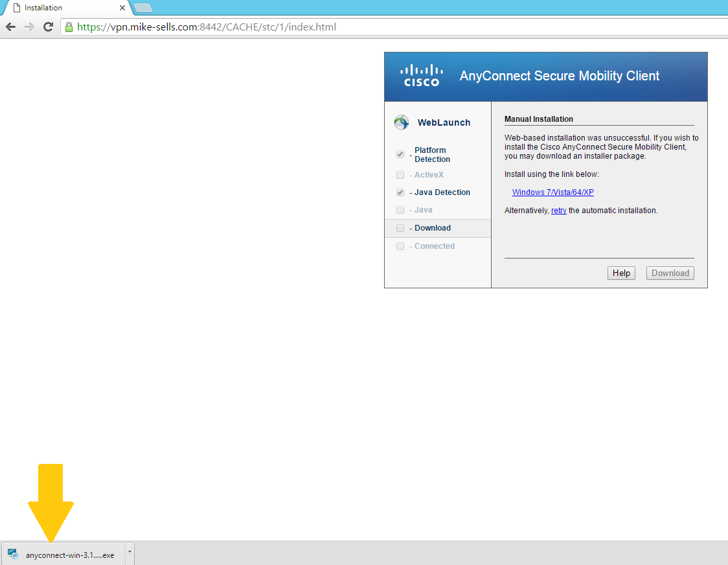728x565 pixels.
Task: Click the browser forward arrow
Action: click(x=29, y=27)
